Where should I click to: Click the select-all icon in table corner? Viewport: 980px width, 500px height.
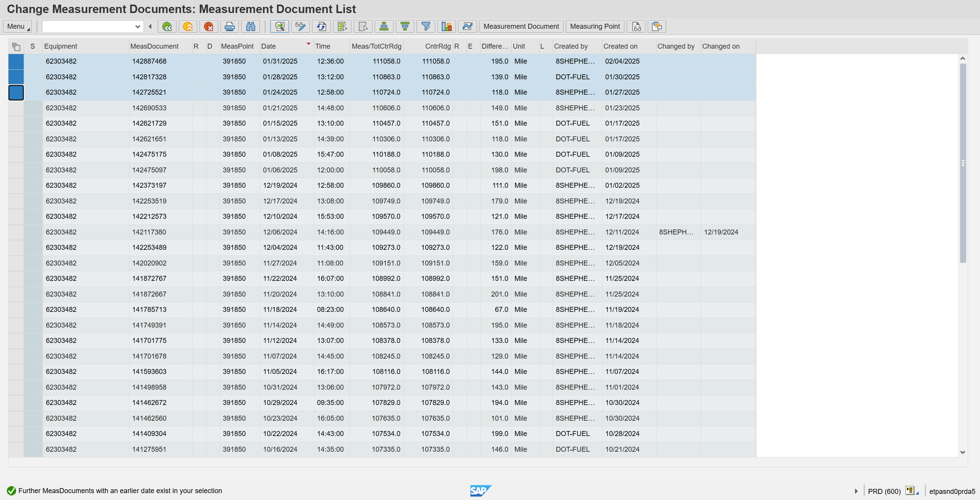click(x=16, y=47)
